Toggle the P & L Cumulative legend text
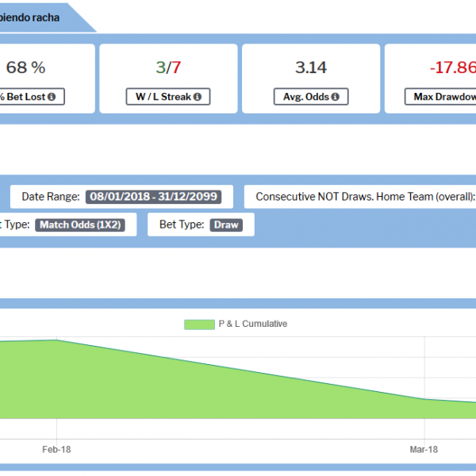This screenshot has height=476, width=476. pyautogui.click(x=252, y=324)
